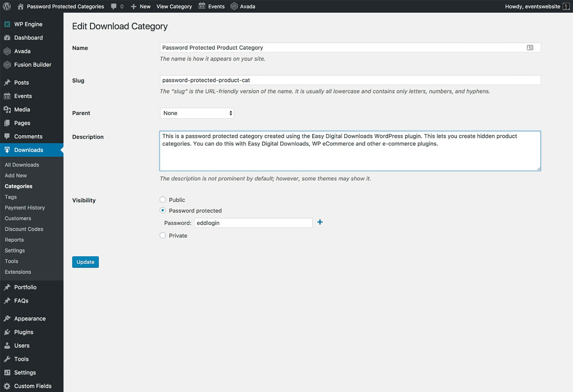The width and height of the screenshot is (573, 392).
Task: Click the Name text field
Action: (x=350, y=48)
